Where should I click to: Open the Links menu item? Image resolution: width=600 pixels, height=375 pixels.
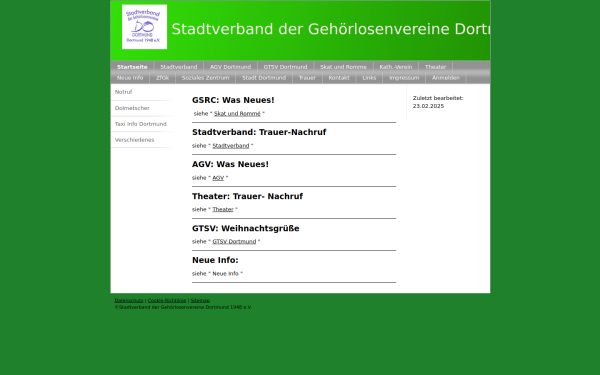[x=369, y=78]
